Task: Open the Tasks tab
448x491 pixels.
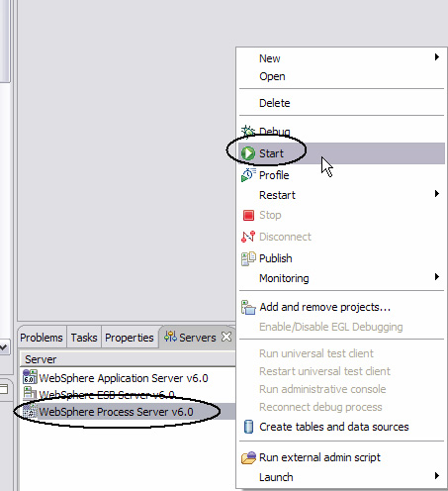Action: click(84, 338)
